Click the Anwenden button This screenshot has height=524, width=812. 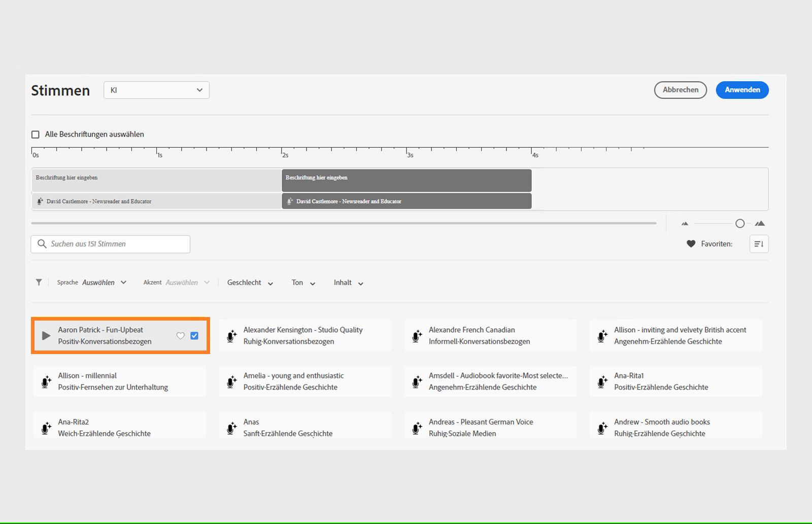(x=742, y=90)
